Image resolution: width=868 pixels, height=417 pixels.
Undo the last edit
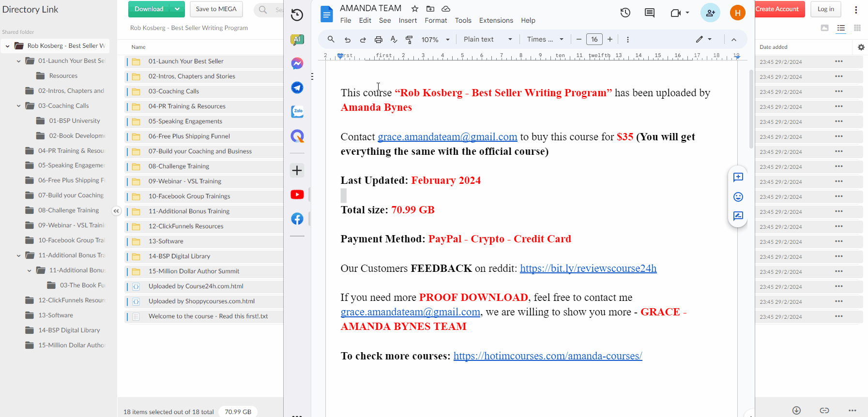(347, 40)
